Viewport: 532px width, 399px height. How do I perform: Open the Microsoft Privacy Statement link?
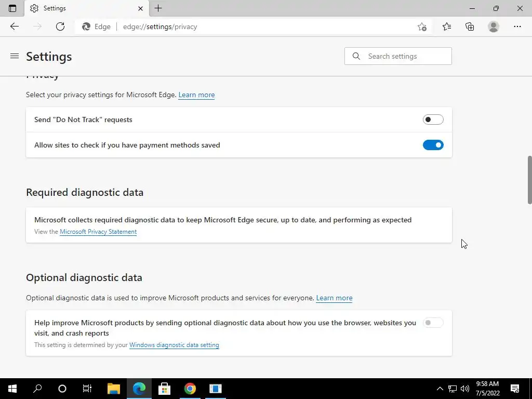(98, 232)
